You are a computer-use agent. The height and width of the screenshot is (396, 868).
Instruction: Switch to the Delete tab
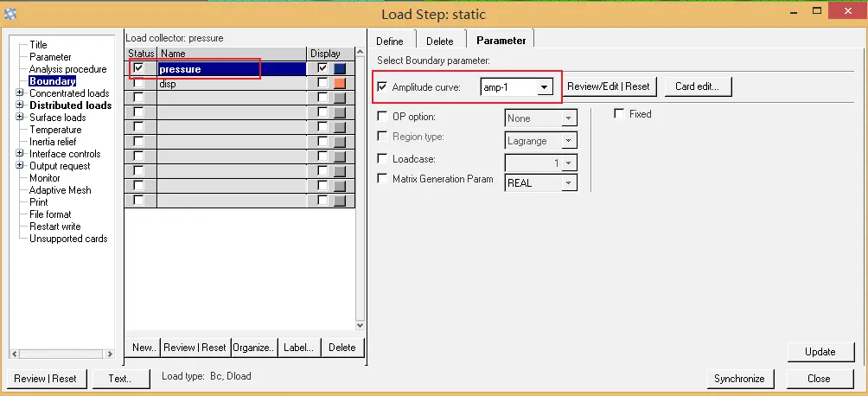(x=440, y=42)
